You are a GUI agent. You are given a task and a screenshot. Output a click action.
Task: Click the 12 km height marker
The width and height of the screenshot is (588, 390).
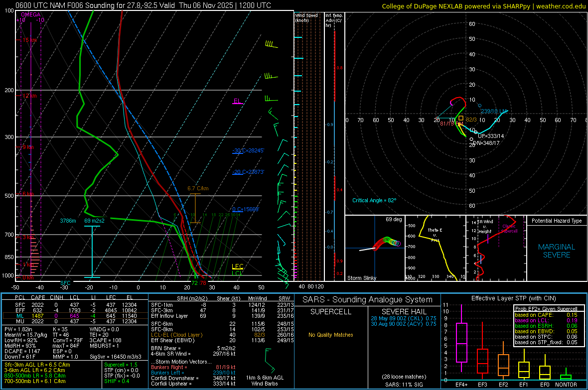point(29,96)
